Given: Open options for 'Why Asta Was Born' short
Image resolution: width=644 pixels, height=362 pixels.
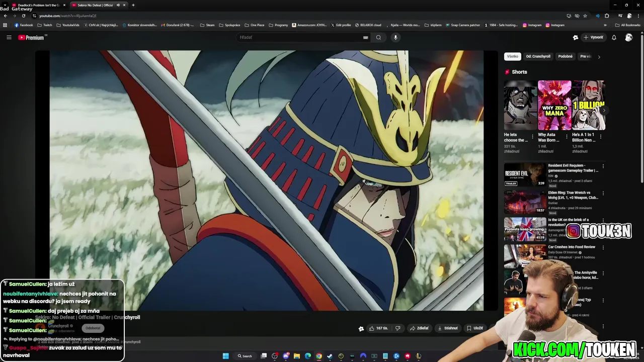Looking at the screenshot, I should pyautogui.click(x=567, y=136).
